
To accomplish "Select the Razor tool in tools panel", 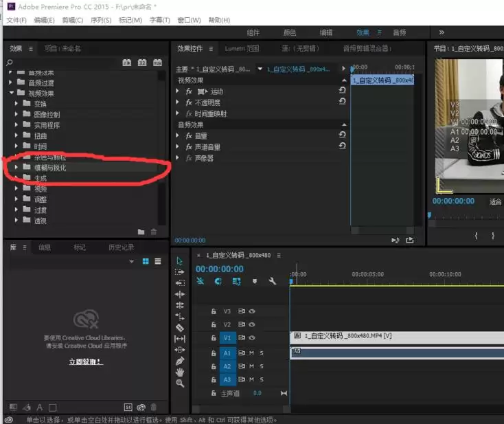I will [180, 327].
